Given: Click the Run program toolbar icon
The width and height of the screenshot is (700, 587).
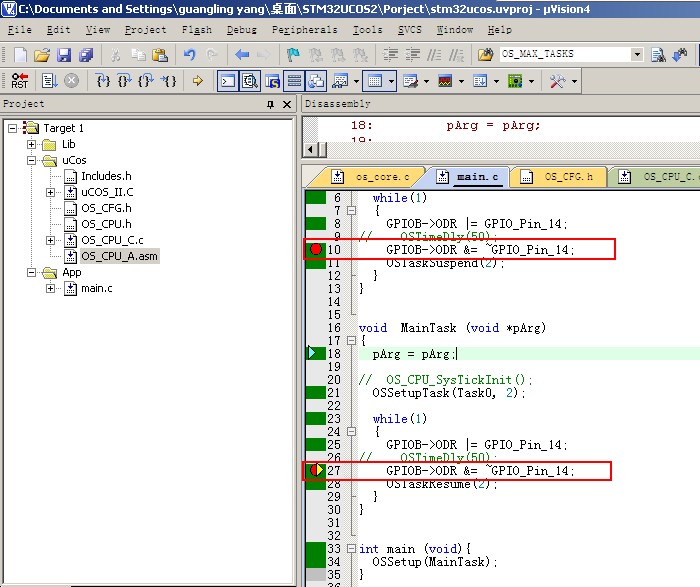Looking at the screenshot, I should 50,81.
